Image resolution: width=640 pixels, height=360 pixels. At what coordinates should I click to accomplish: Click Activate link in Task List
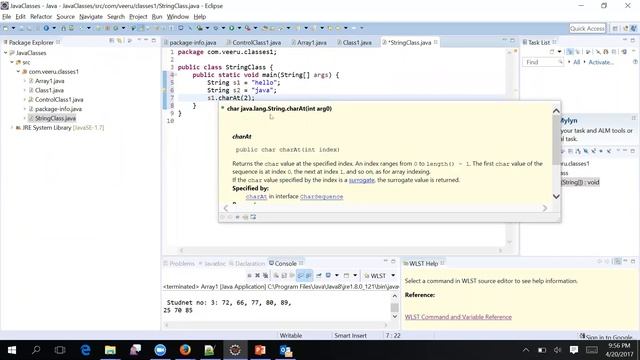601,62
